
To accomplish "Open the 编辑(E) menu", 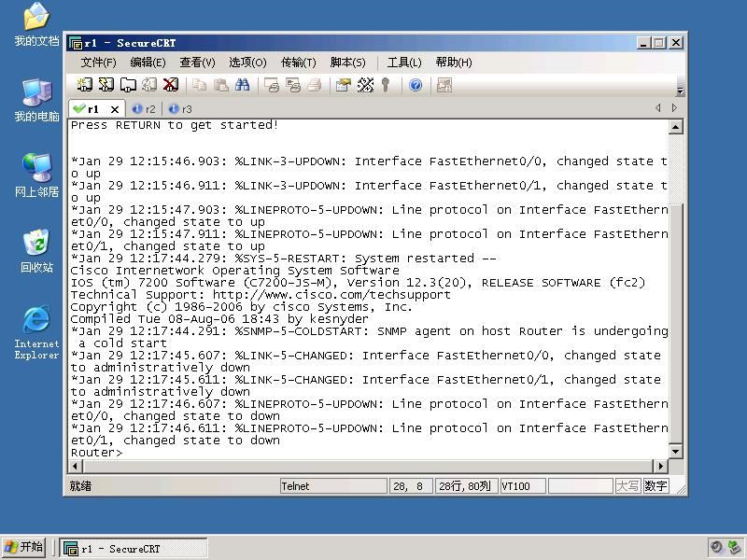I will pos(148,63).
